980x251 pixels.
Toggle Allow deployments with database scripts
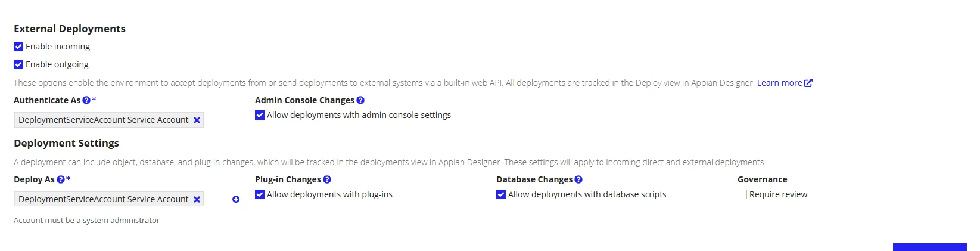tap(501, 194)
